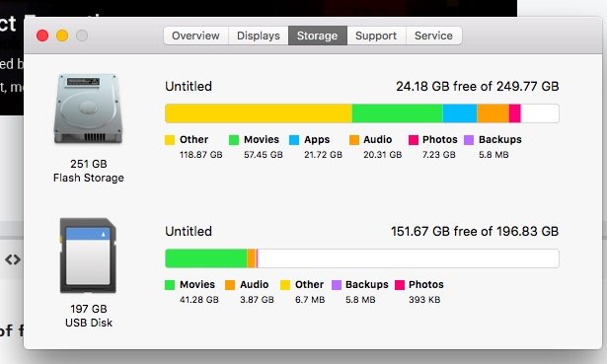Click the flash storage "Untitled" volume name
The width and height of the screenshot is (607, 364).
(189, 86)
